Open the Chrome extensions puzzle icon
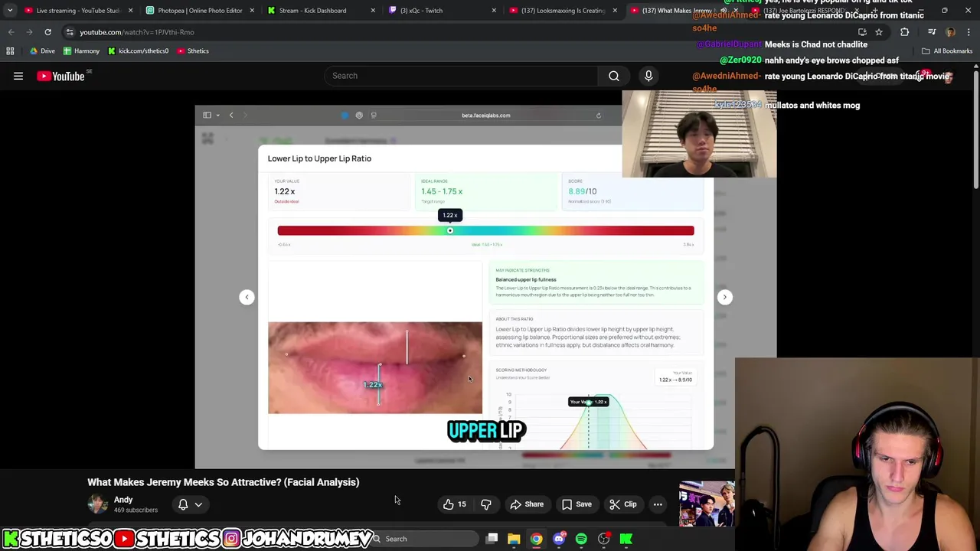 point(905,32)
